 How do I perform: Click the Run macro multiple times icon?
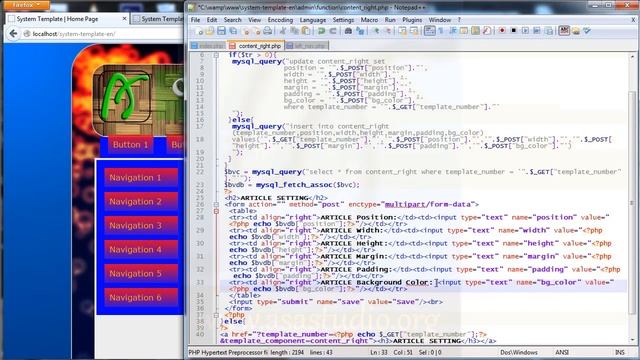tap(537, 31)
